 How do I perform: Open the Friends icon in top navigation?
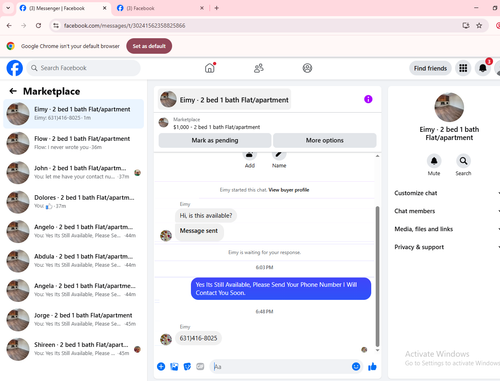[x=259, y=68]
